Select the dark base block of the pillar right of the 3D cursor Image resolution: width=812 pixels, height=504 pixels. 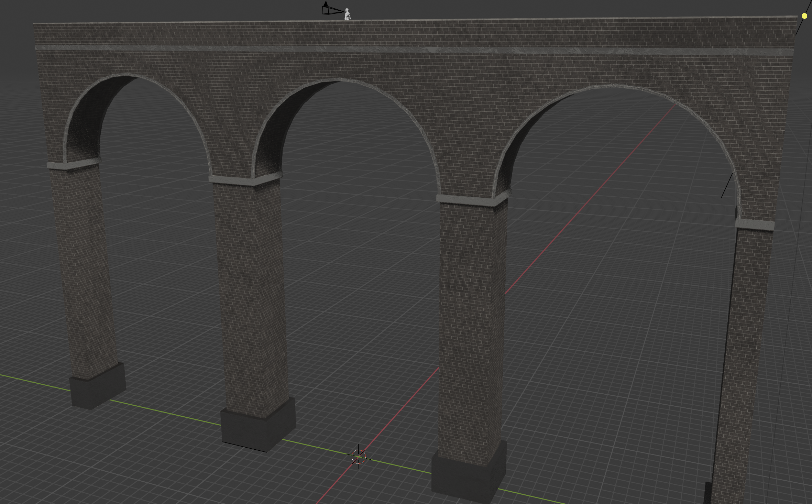[469, 473]
